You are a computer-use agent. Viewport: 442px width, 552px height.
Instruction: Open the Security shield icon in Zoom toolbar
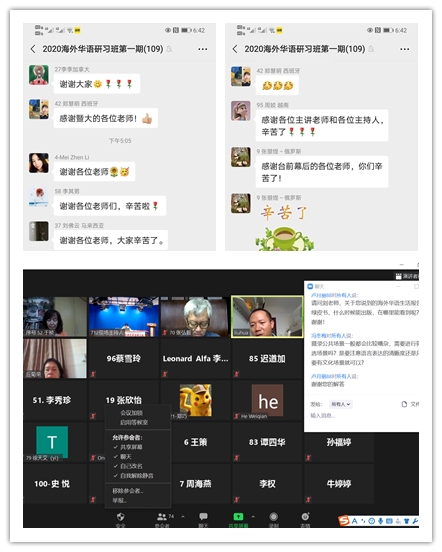(x=121, y=517)
